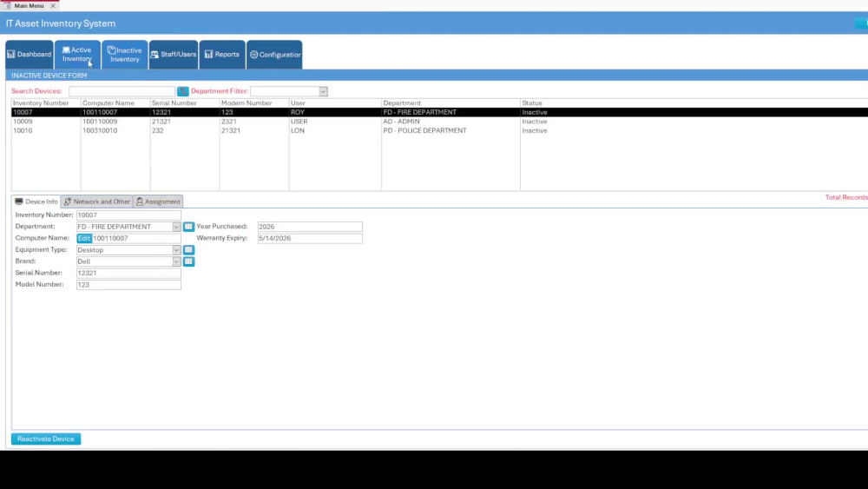The image size is (868, 489).
Task: Click the Computer Name field 100110007
Action: 137,238
